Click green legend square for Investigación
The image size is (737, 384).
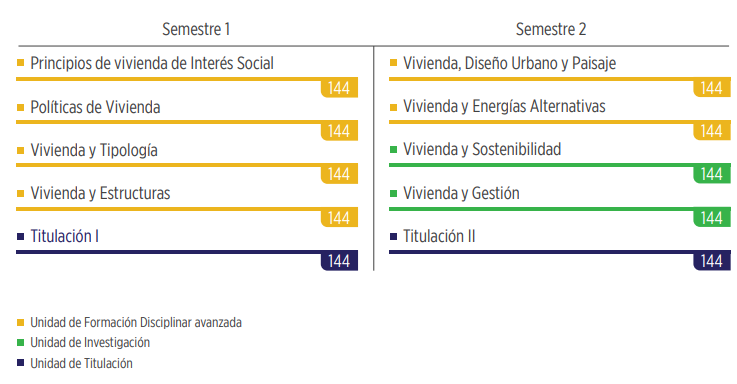[x=20, y=343]
